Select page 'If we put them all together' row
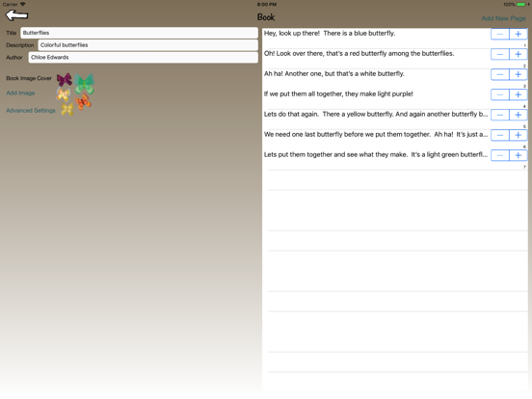The image size is (532, 399). pyautogui.click(x=395, y=98)
